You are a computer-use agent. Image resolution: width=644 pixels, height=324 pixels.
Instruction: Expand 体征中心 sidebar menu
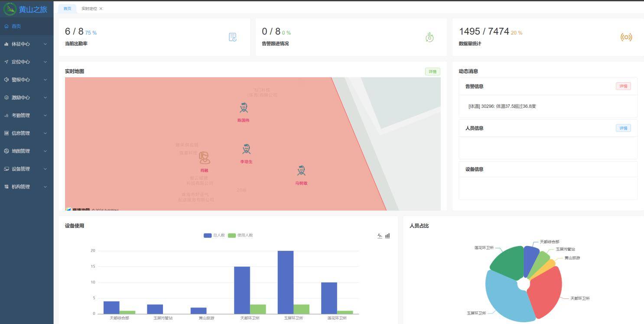(26, 44)
